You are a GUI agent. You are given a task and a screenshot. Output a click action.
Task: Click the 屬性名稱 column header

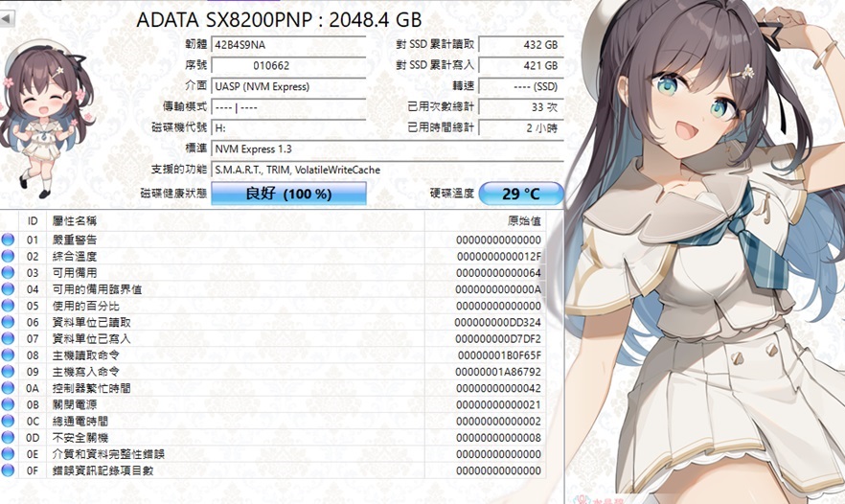click(x=236, y=220)
